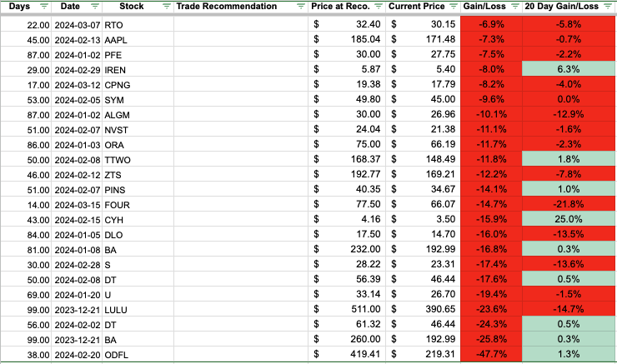Click the 219.31 current price cell
617x364 pixels.
423,354
